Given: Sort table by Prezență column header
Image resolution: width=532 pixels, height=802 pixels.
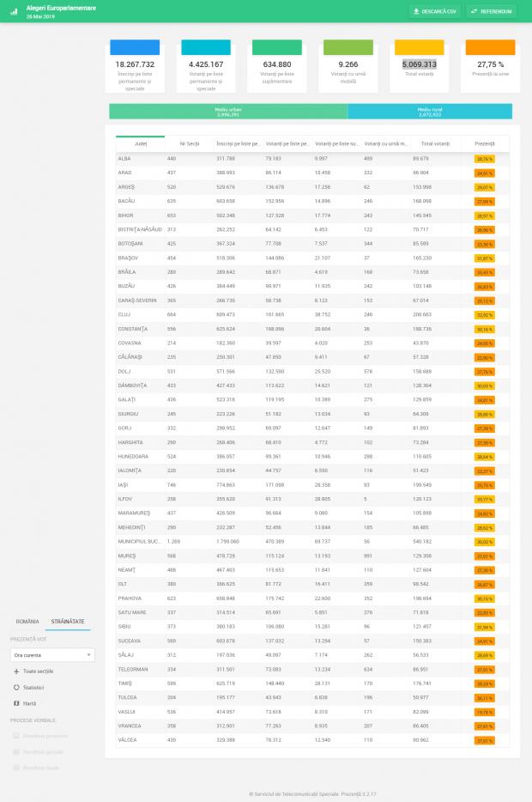Looking at the screenshot, I should point(484,143).
